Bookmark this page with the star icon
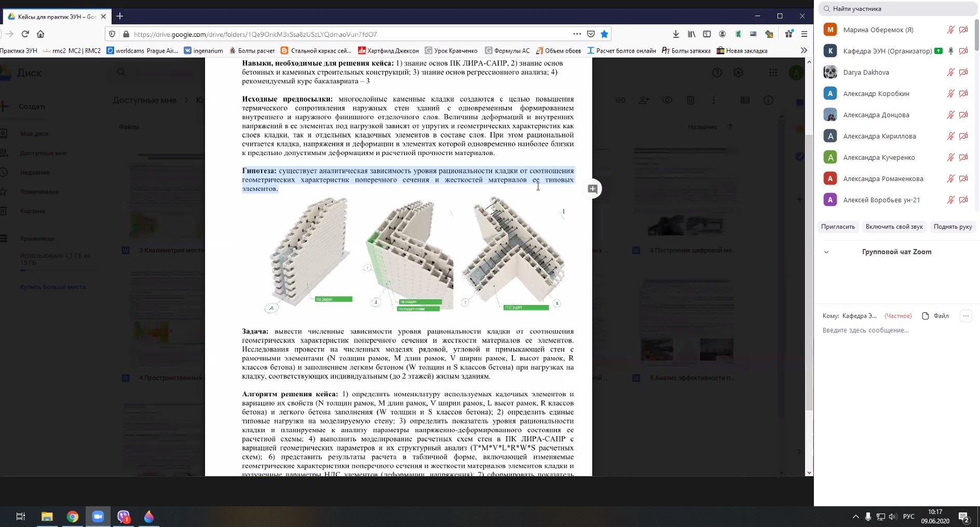 (604, 34)
